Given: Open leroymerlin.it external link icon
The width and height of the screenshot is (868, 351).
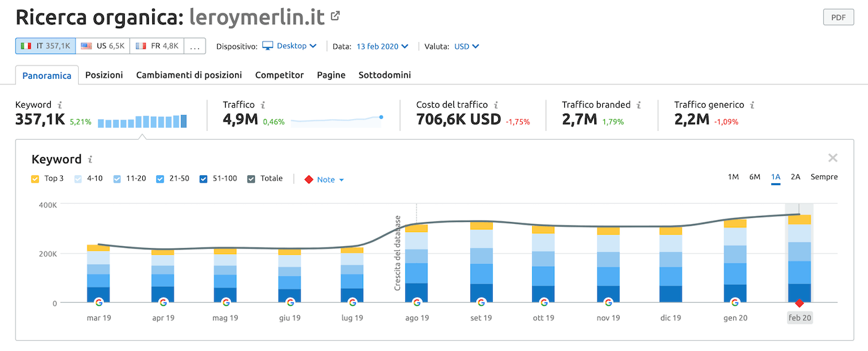Looking at the screenshot, I should point(336,16).
